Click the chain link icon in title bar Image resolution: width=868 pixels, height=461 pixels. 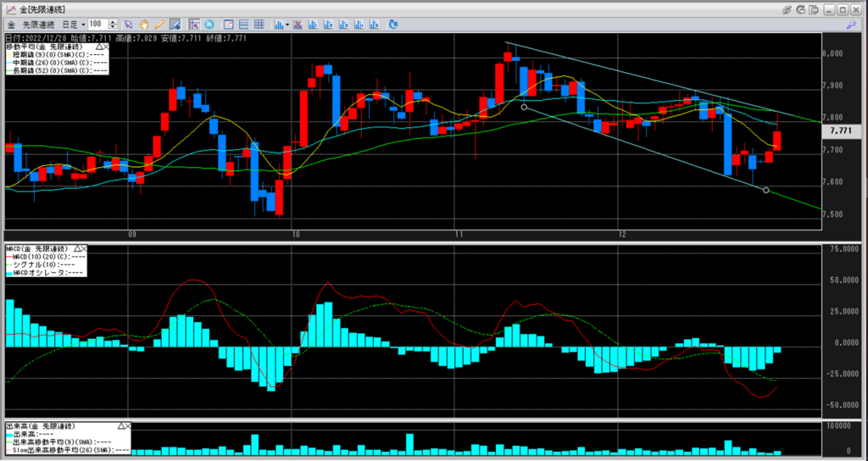pyautogui.click(x=787, y=9)
